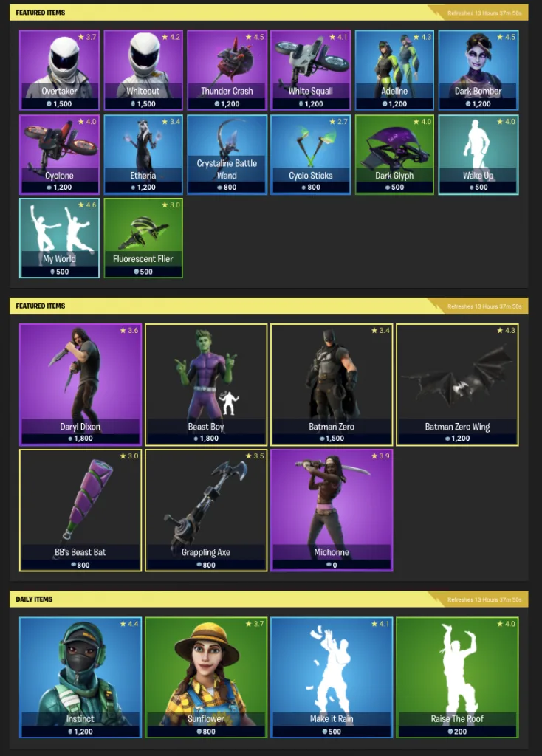Select the Overtaker outfit tile
Image resolution: width=542 pixels, height=756 pixels.
[59, 70]
